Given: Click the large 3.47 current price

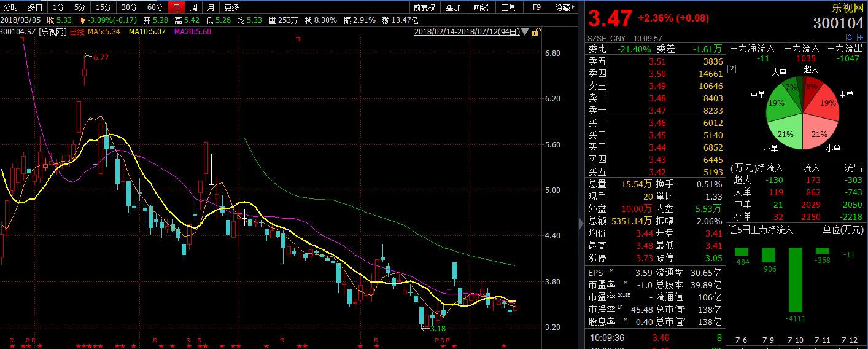Looking at the screenshot, I should tap(610, 18).
